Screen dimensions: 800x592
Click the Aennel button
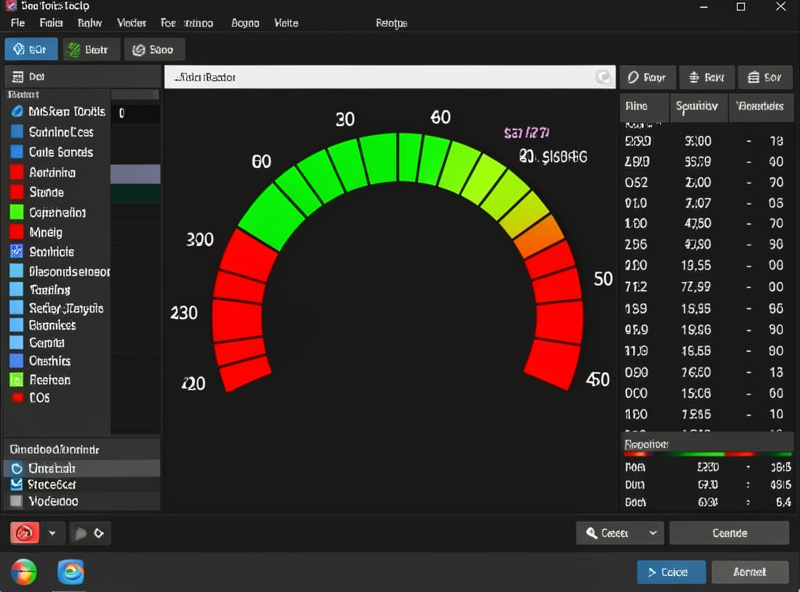(750, 572)
